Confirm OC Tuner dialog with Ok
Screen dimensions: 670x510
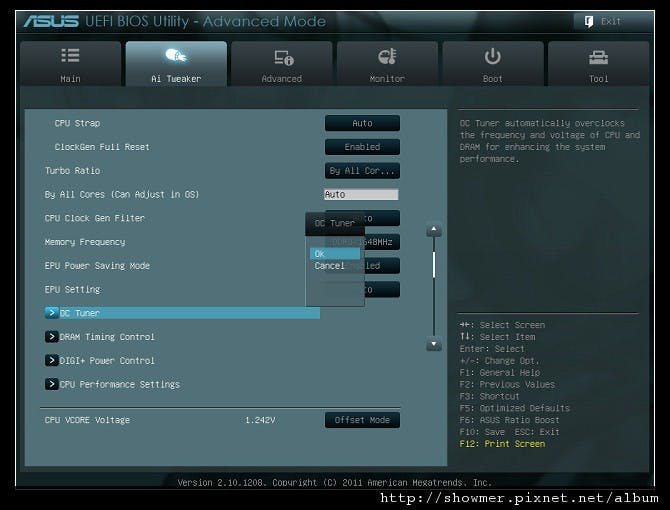coord(335,254)
